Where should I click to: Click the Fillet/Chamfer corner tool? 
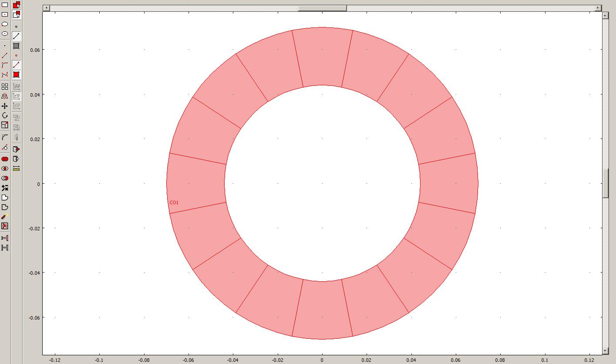(x=5, y=137)
